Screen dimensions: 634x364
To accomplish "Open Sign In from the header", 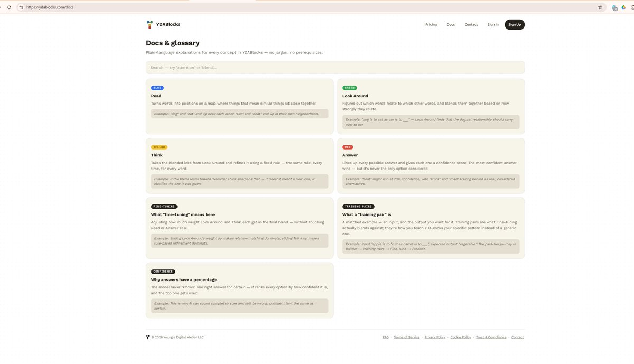I will pyautogui.click(x=493, y=25).
